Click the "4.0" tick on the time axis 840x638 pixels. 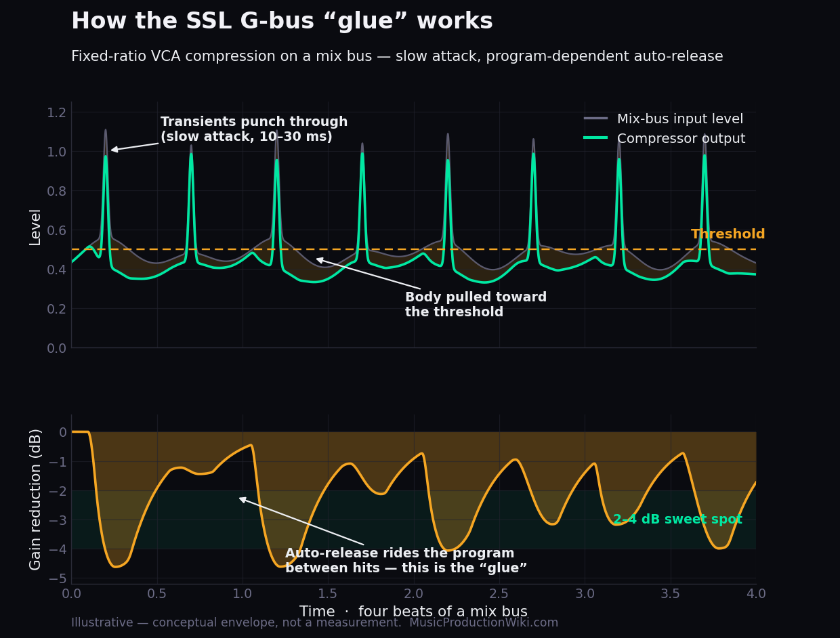(x=756, y=594)
